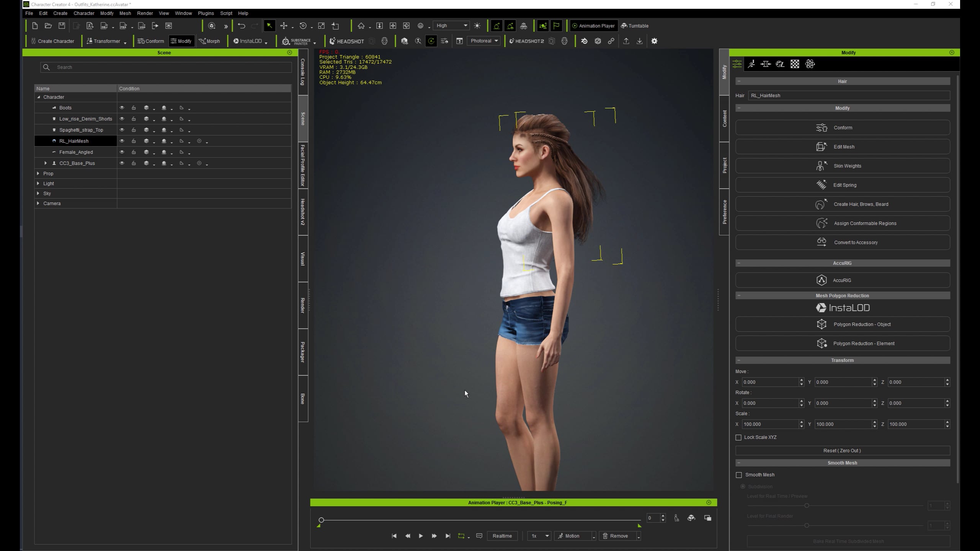Open the High quality dropdown
Viewport: 980px width, 551px height.
click(x=452, y=26)
